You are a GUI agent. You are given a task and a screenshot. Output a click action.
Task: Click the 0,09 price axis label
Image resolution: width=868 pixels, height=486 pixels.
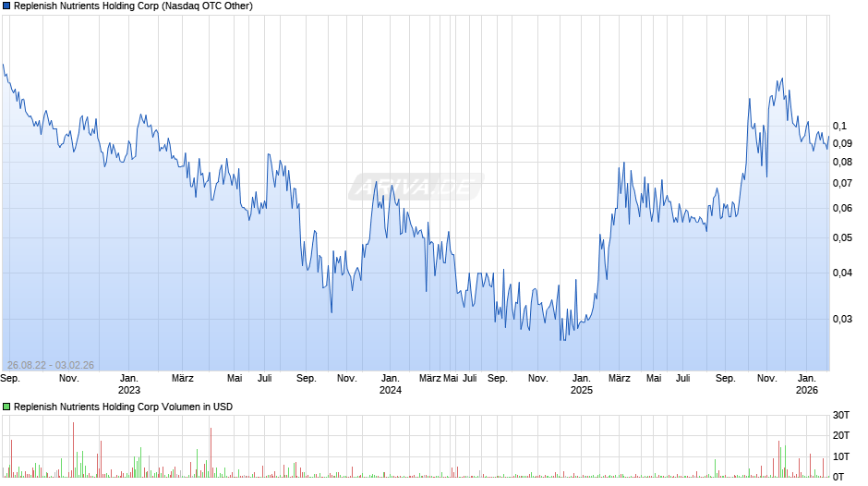[842, 143]
